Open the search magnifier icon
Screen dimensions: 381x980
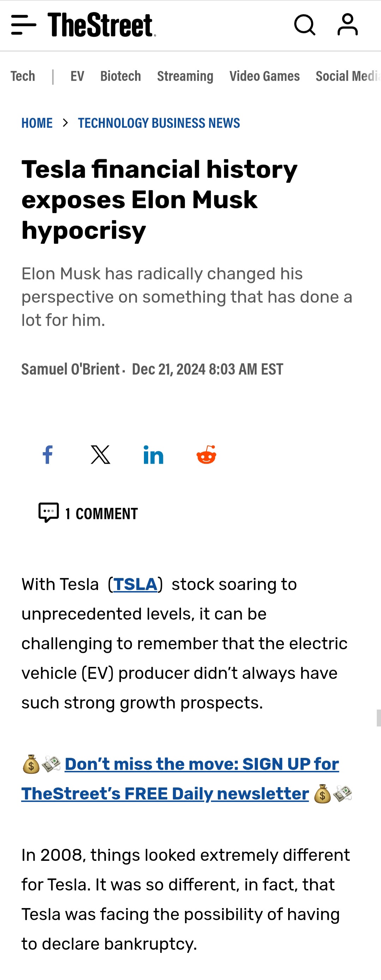(305, 25)
